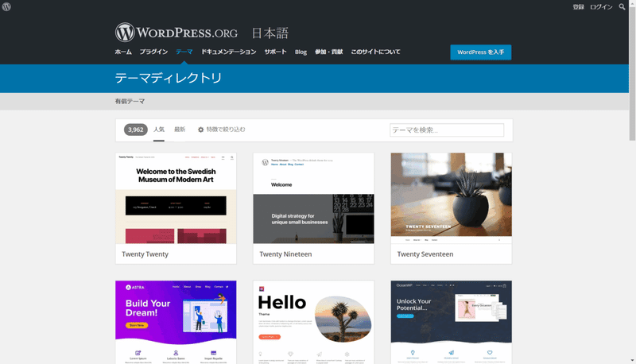
Task: Click the WordPress admin bar logo icon
Action: pos(6,6)
